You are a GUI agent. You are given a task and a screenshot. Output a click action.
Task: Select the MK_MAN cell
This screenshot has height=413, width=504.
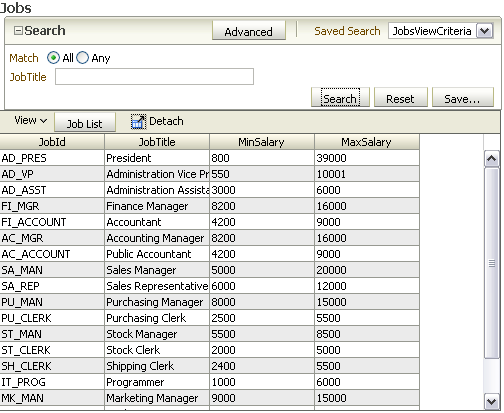pos(52,398)
